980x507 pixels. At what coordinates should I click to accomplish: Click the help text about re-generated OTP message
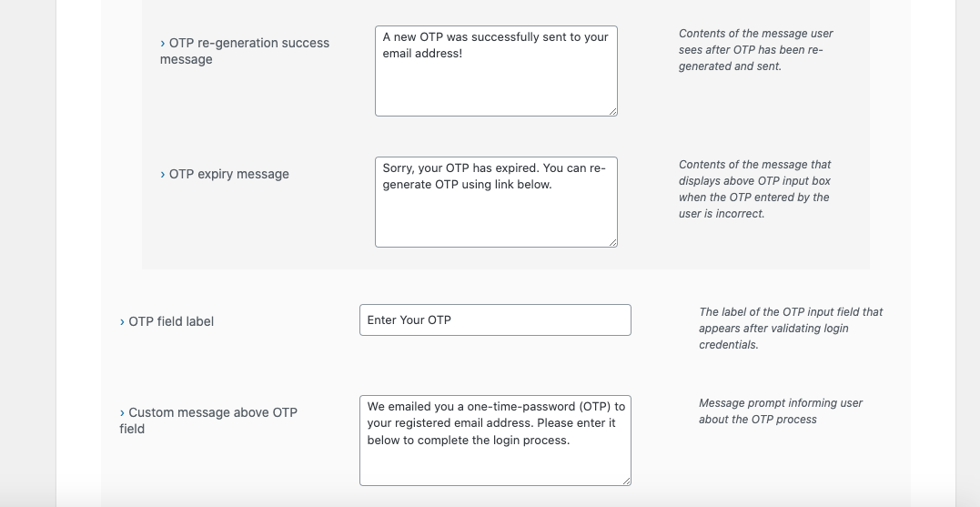[x=755, y=50]
